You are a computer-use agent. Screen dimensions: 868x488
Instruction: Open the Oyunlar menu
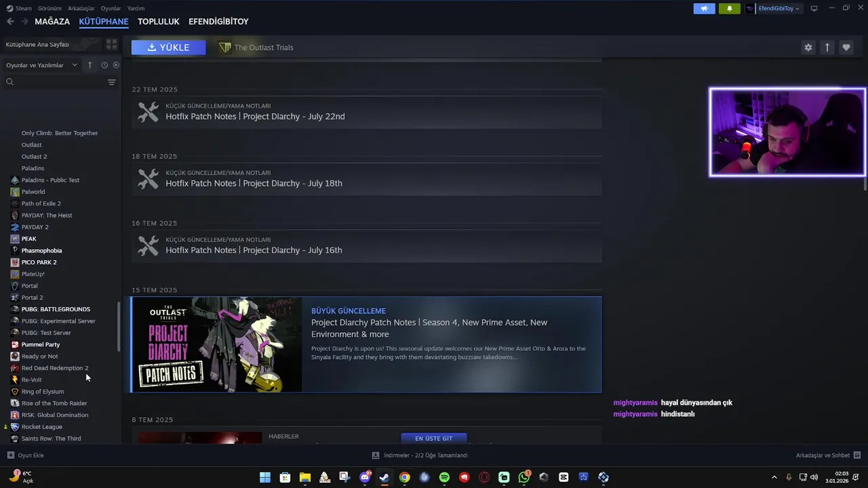pos(111,8)
